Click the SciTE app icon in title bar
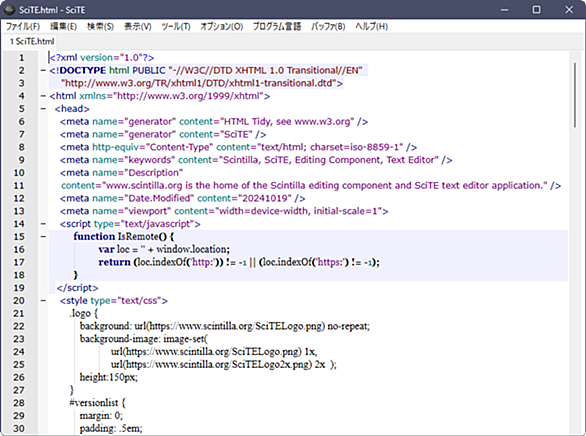Screen dimensions: 586x436 (x=10, y=10)
